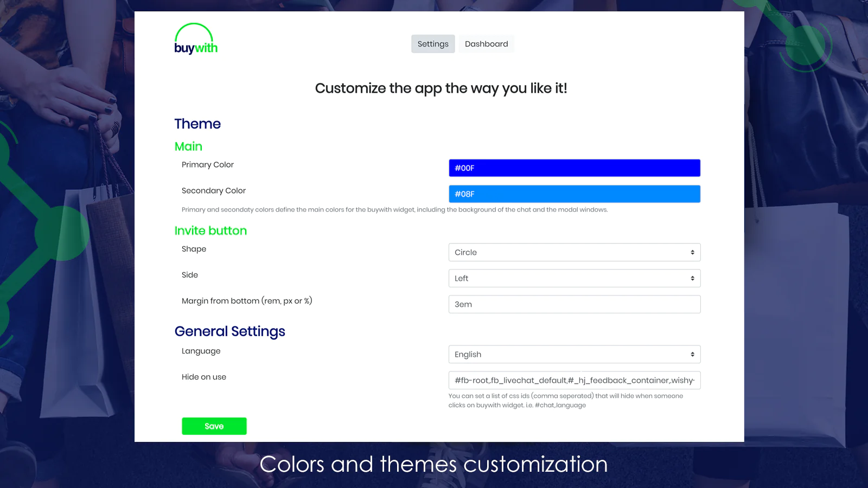Viewport: 868px width, 488px height.
Task: Click the 'Hide on use' label
Action: 204,377
